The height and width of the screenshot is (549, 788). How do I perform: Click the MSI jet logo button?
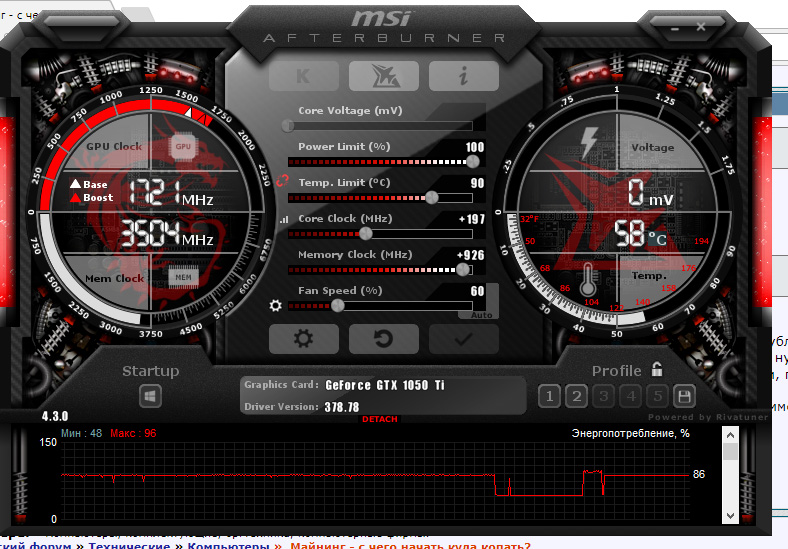[383, 76]
